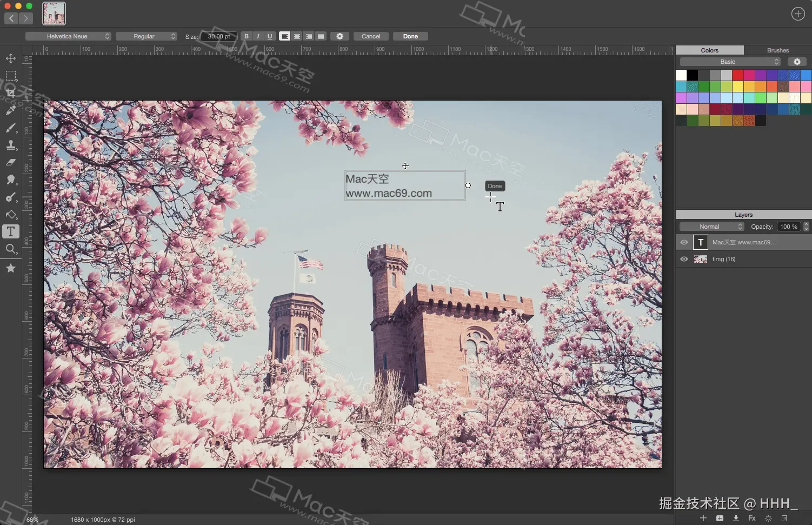Hide the Mac天空 text layer
Viewport: 812px width, 525px height.
point(684,242)
